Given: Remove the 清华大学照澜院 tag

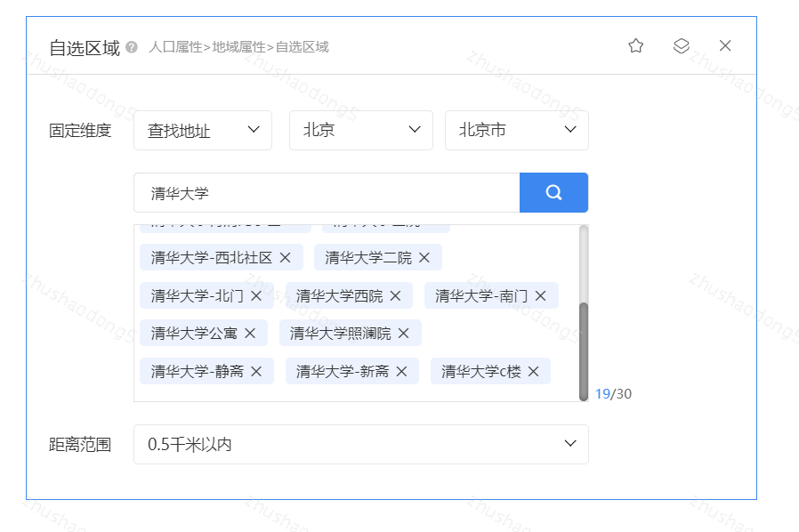Looking at the screenshot, I should click(402, 332).
